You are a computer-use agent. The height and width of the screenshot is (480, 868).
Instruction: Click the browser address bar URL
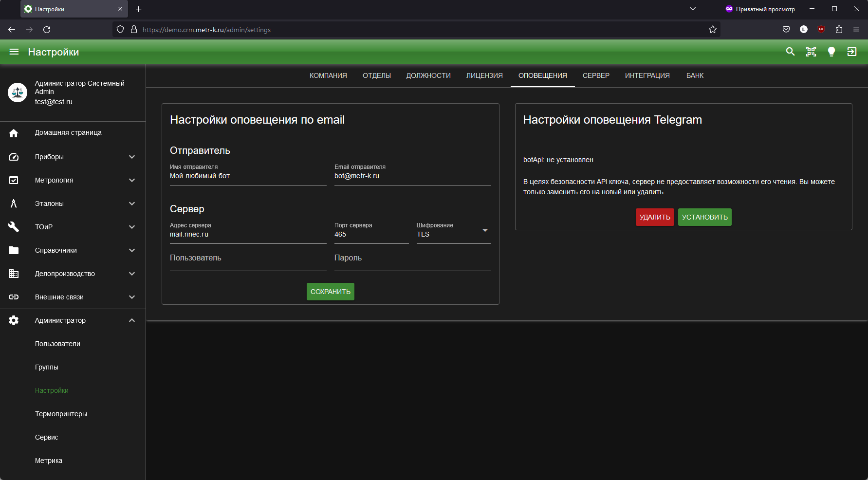coord(206,30)
